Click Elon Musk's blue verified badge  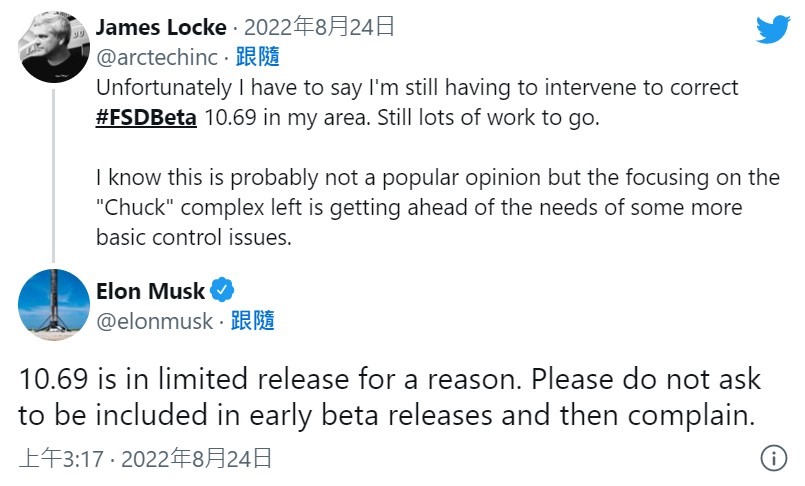point(224,291)
